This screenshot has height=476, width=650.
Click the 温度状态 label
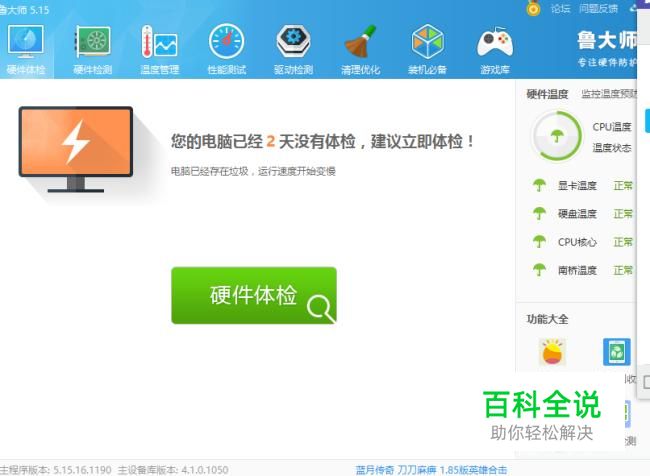click(x=612, y=148)
